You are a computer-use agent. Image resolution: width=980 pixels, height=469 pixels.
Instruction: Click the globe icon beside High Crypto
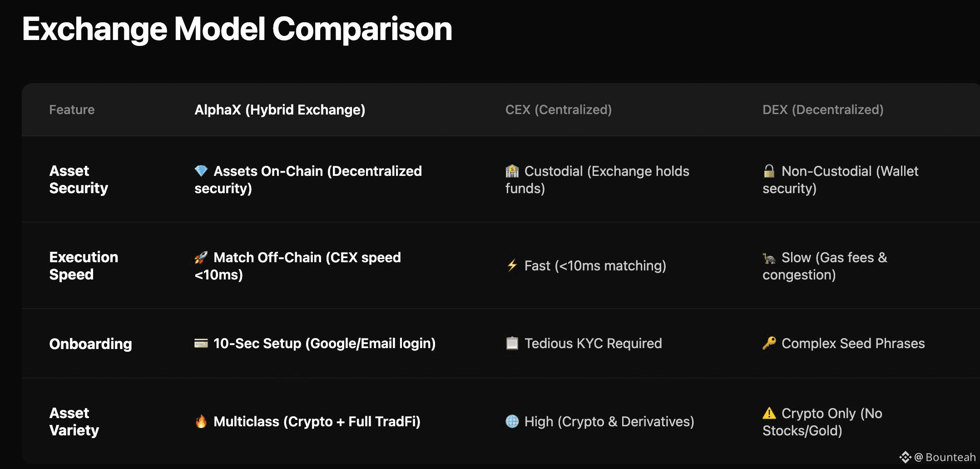click(x=512, y=421)
